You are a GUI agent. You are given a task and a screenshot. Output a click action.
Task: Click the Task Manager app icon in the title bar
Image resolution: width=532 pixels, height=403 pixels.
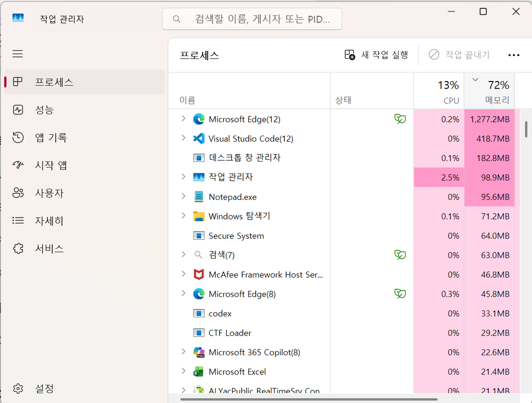18,18
